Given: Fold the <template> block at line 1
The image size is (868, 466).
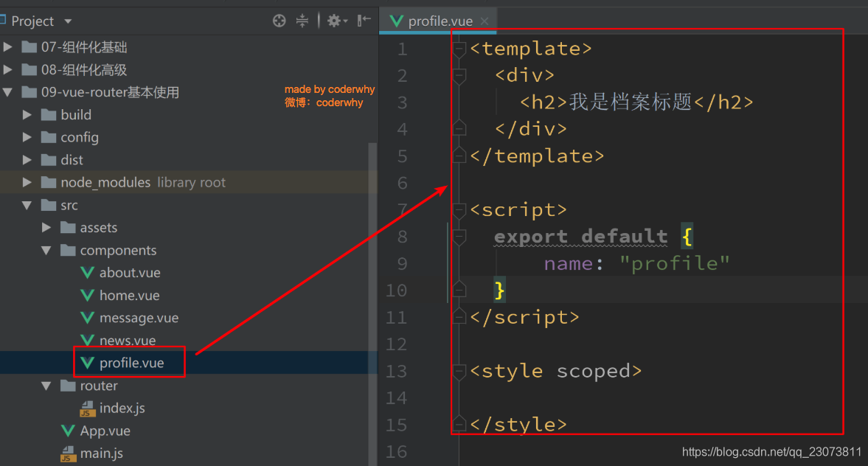Looking at the screenshot, I should click(x=459, y=50).
